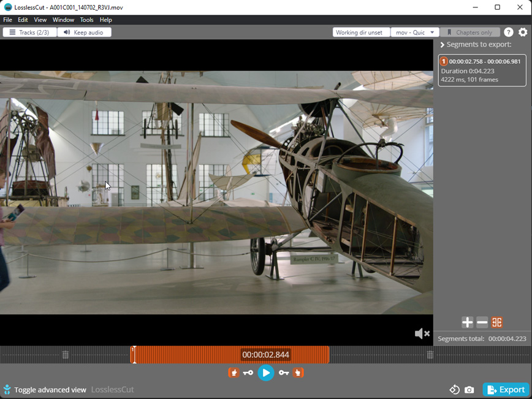
Task: Click the set cut start hand icon
Action: [x=234, y=373]
